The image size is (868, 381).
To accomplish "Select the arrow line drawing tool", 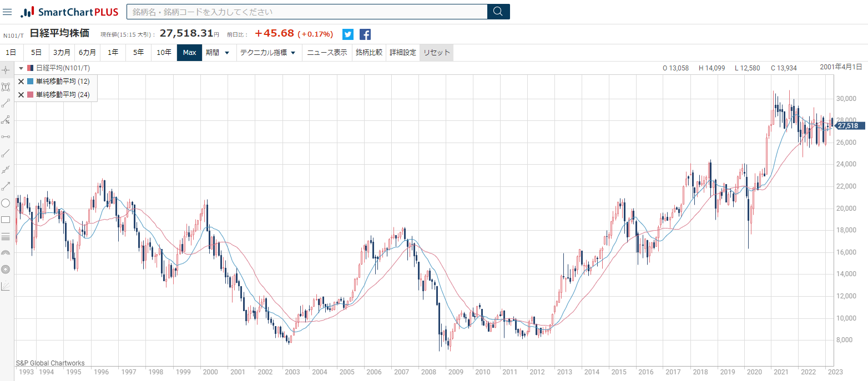I will [6, 186].
